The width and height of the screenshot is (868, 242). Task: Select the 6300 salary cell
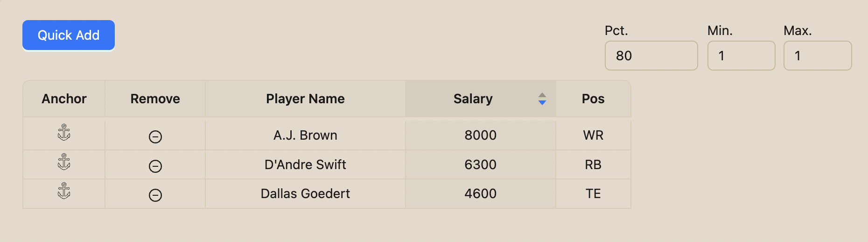click(x=481, y=164)
